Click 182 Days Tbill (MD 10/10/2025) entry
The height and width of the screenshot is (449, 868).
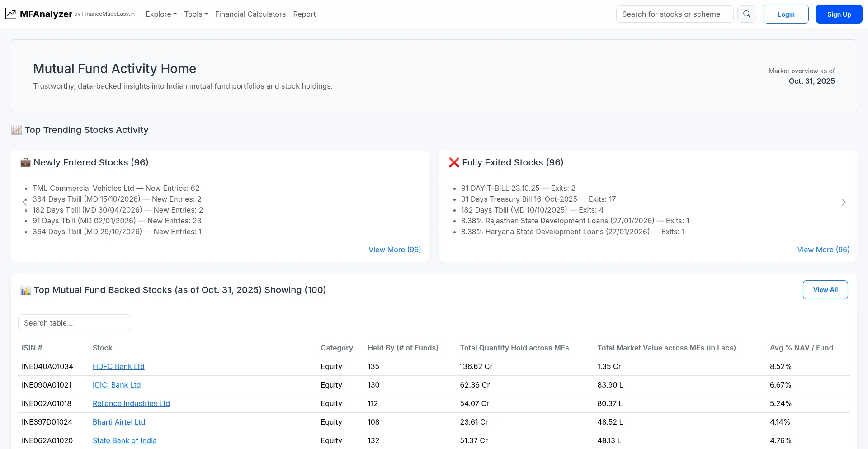(x=532, y=210)
